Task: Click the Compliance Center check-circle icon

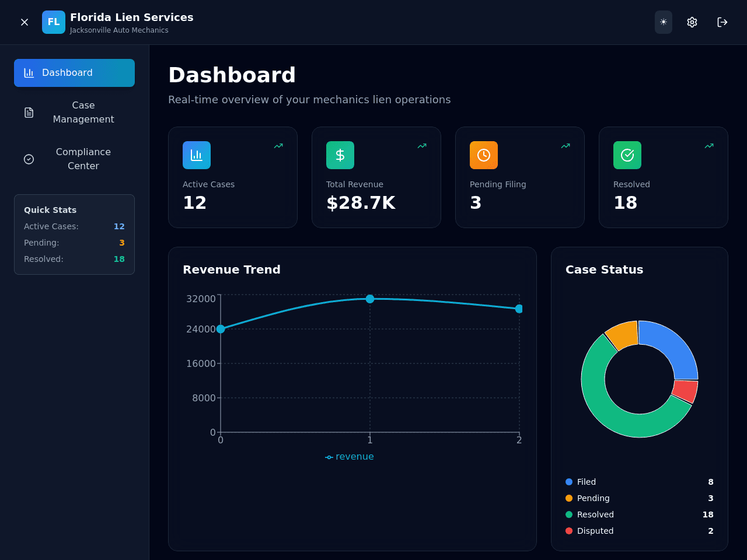Action: (29, 159)
